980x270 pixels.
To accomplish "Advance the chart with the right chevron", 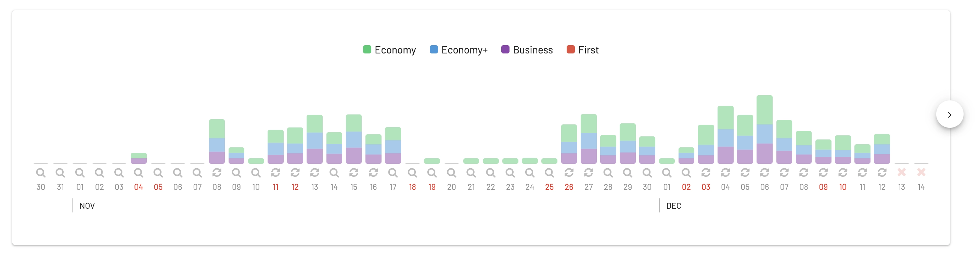I will (x=950, y=114).
